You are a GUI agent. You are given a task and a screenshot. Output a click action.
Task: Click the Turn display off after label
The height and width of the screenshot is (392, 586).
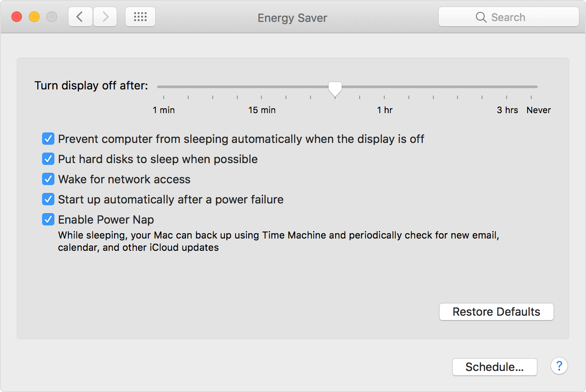91,86
